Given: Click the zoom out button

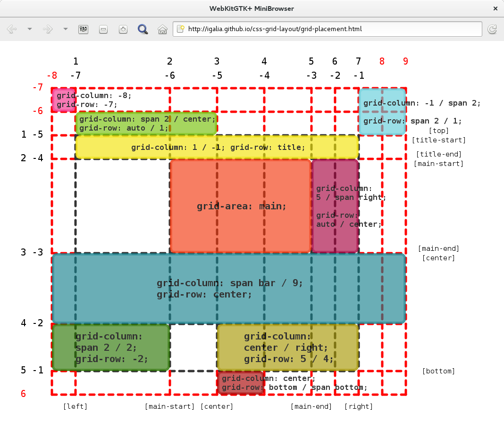Looking at the screenshot, I should (x=103, y=29).
